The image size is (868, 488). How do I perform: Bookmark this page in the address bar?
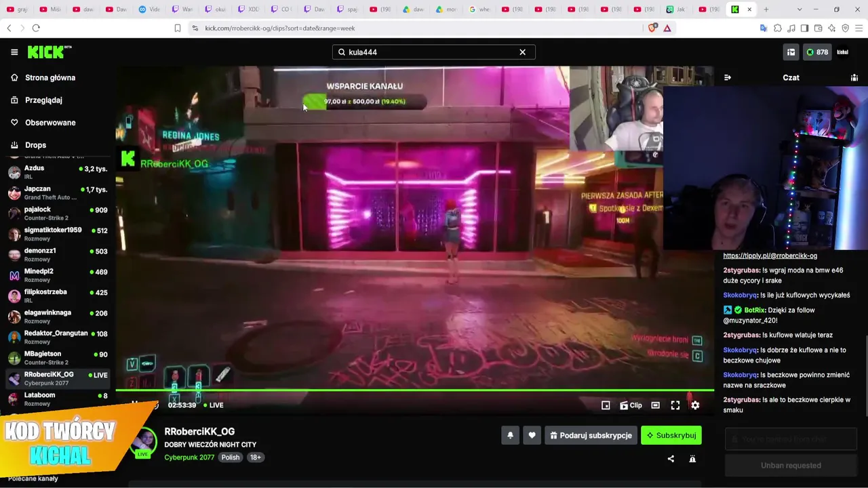[178, 28]
